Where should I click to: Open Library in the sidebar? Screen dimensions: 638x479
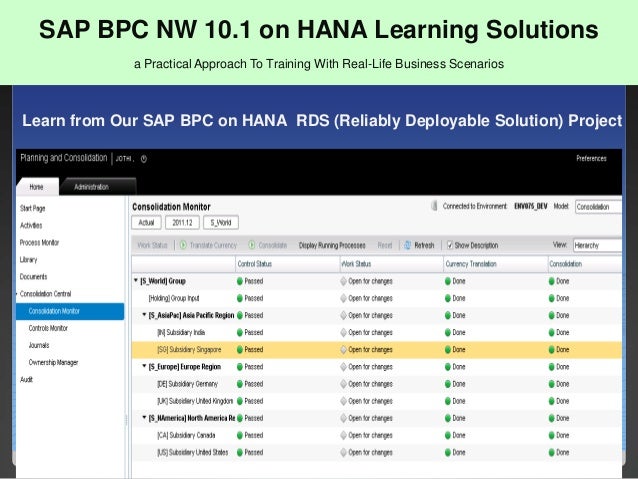[28, 260]
